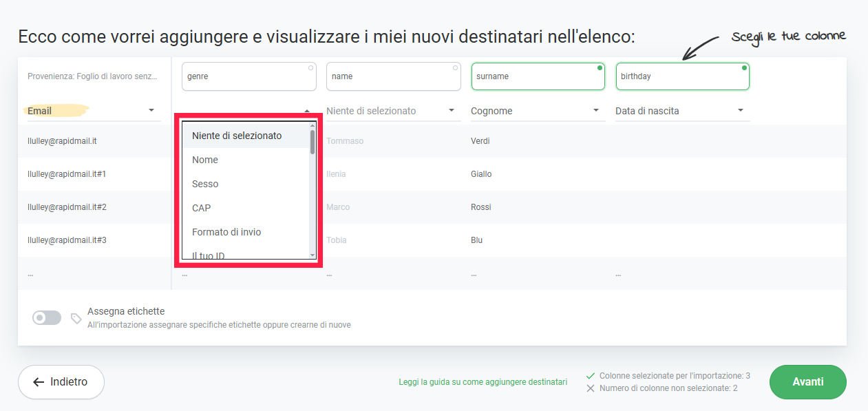The height and width of the screenshot is (411, 868).
Task: Open the Email column dropdown
Action: pos(151,111)
